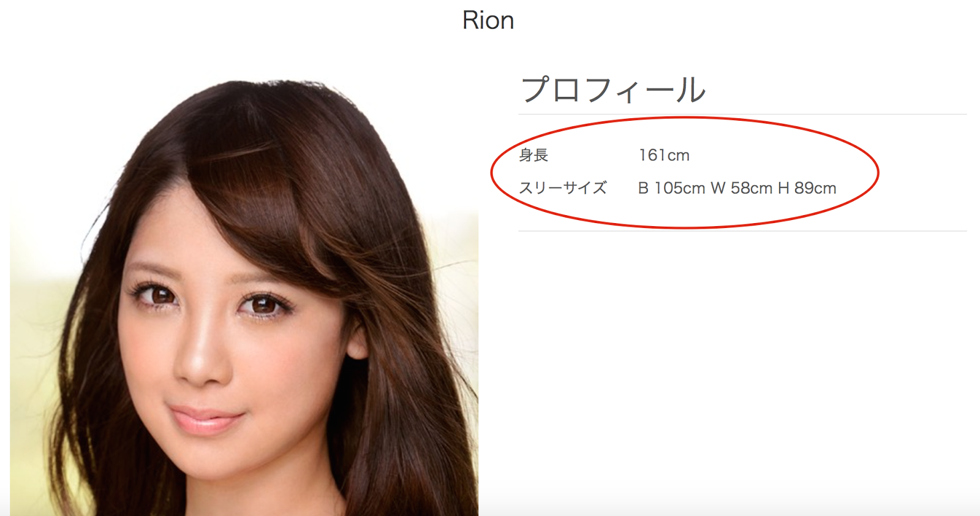Click the 58cm waist value
980x516 pixels.
click(x=751, y=188)
